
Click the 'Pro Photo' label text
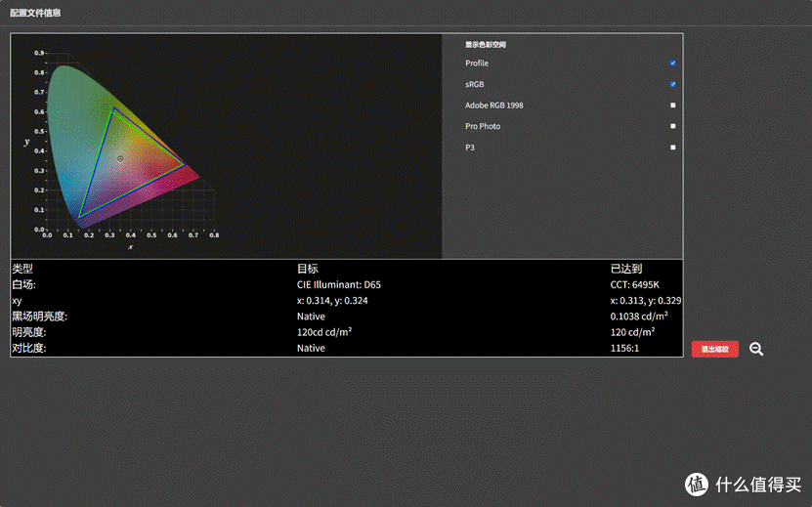click(x=483, y=126)
